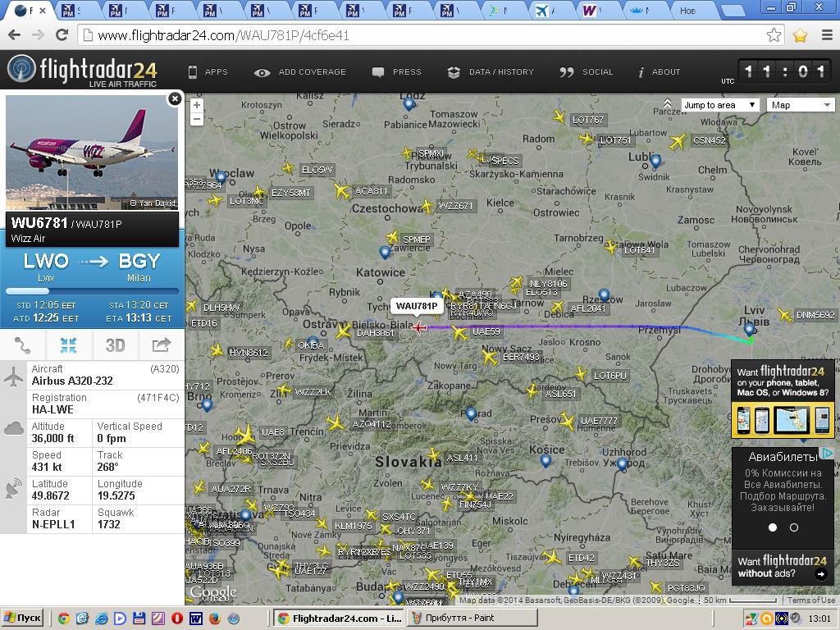
Task: Click the flight progress bar
Action: point(92,291)
